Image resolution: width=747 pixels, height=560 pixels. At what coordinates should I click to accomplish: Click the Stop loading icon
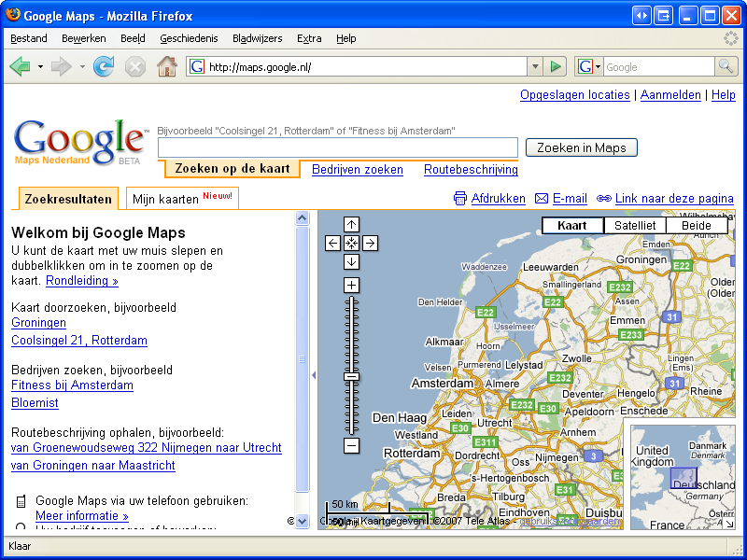(134, 66)
